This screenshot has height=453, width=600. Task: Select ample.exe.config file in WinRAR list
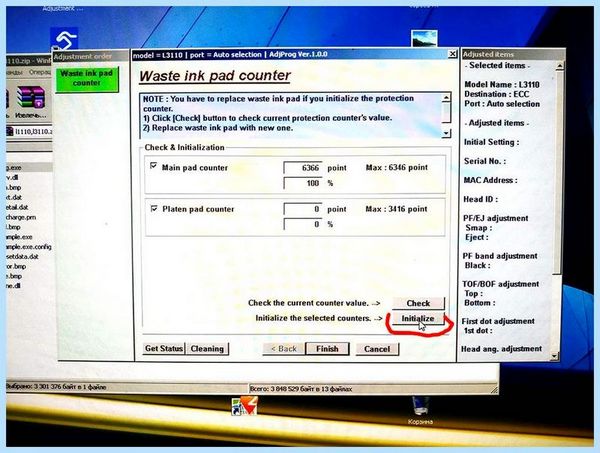point(29,247)
